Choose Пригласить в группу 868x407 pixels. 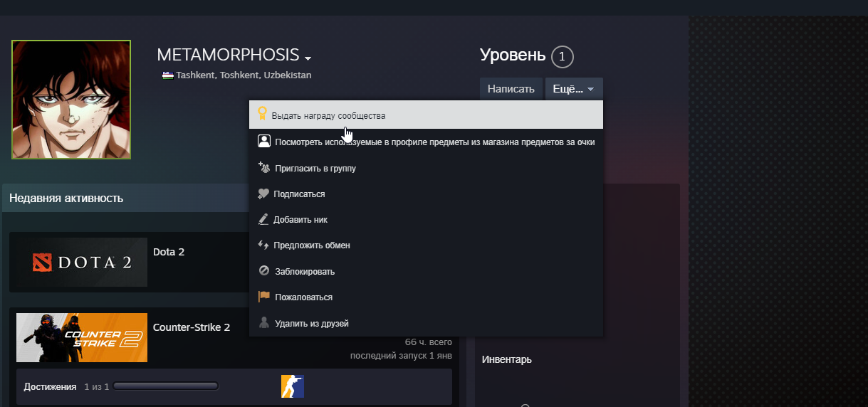pos(426,168)
